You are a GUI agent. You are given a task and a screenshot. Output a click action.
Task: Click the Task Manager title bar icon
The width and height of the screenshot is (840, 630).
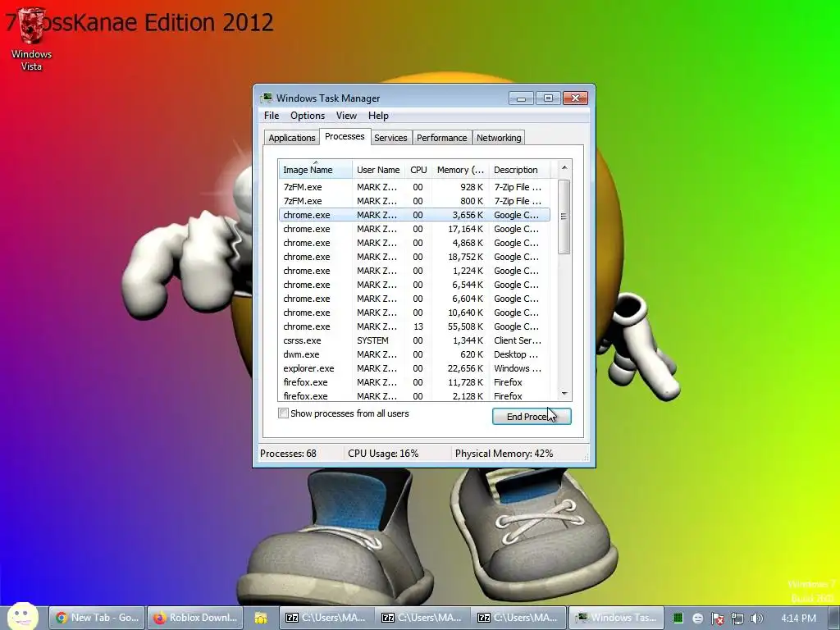(267, 98)
